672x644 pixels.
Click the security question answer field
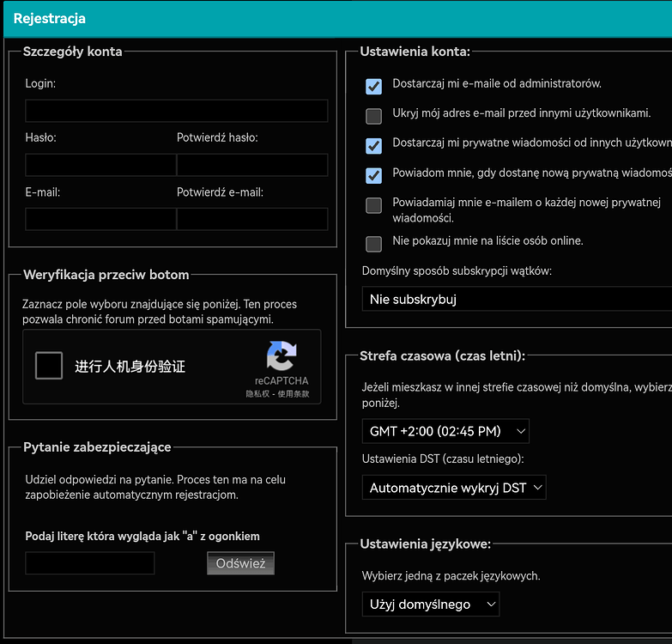coord(90,563)
